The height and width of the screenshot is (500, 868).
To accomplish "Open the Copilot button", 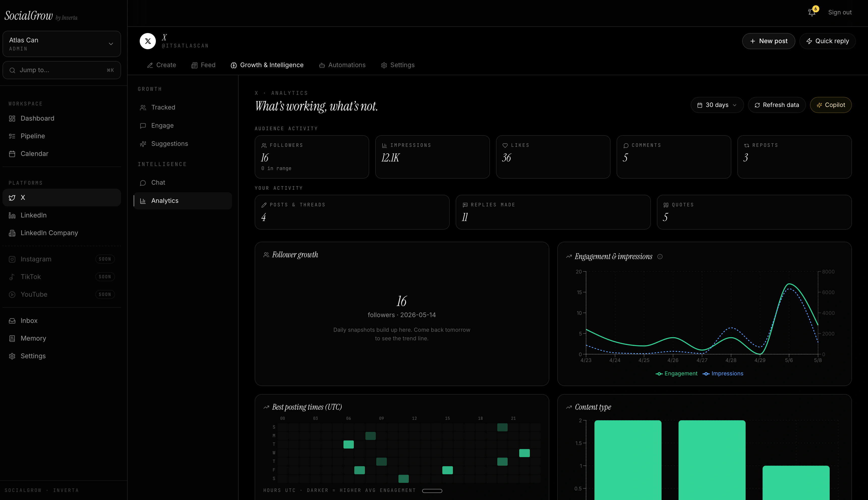I will click(831, 105).
